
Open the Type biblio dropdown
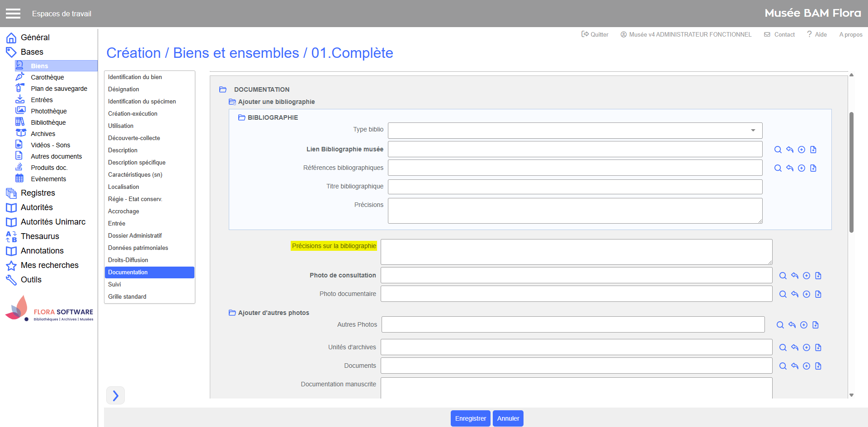coord(575,131)
